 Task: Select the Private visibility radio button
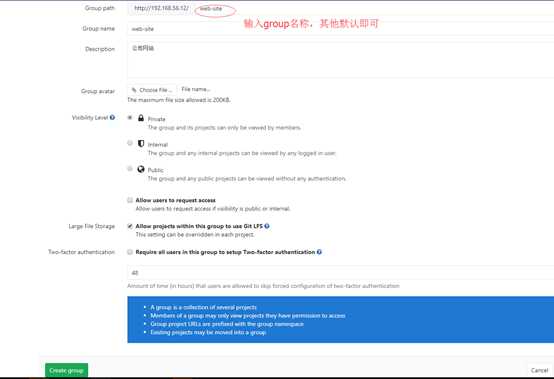(x=130, y=118)
